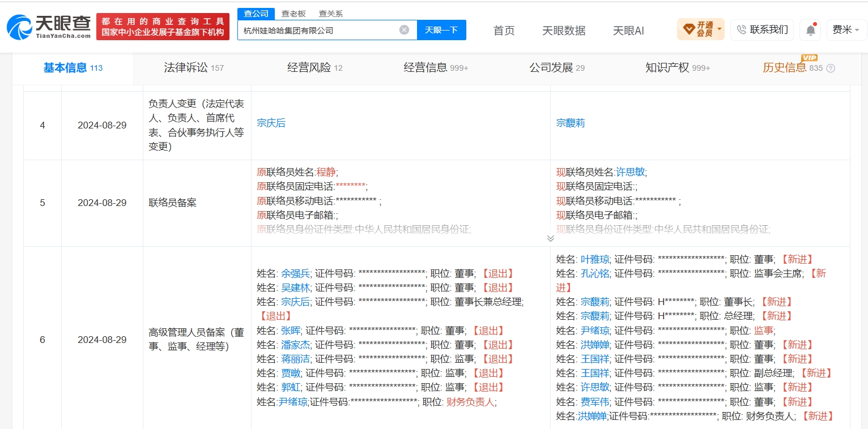Switch to the 查老板 search tab
This screenshot has height=429, width=868.
tap(293, 14)
